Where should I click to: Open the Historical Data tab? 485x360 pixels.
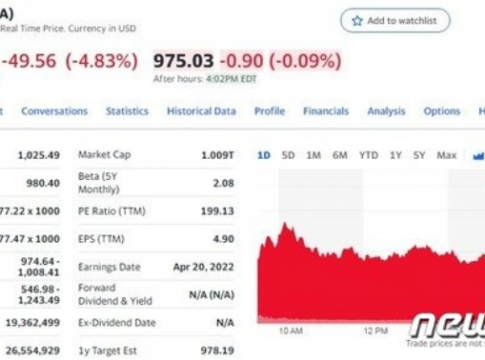pyautogui.click(x=201, y=111)
